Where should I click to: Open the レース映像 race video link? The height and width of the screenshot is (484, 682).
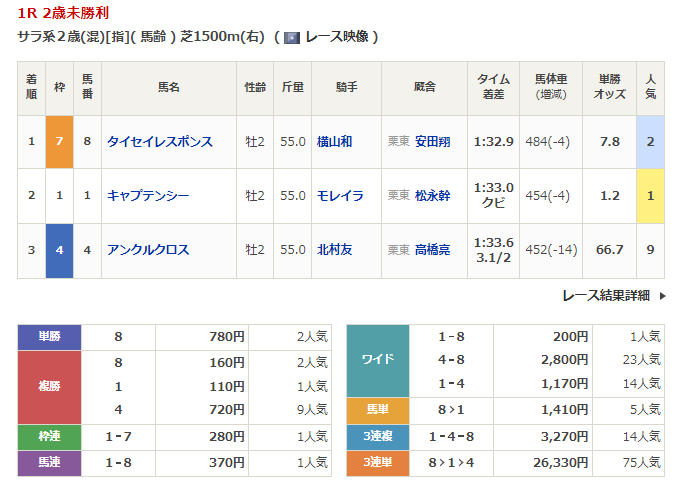click(337, 37)
